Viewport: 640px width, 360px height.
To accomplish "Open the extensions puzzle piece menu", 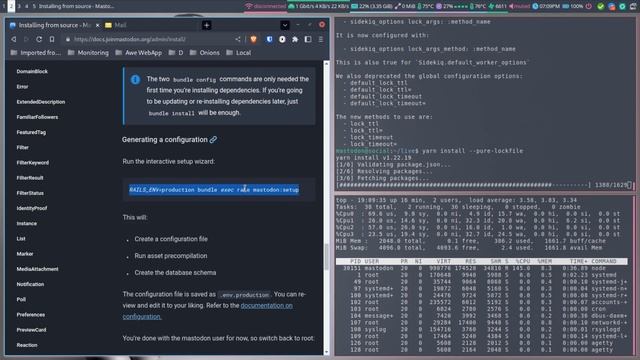I will [x=295, y=39].
